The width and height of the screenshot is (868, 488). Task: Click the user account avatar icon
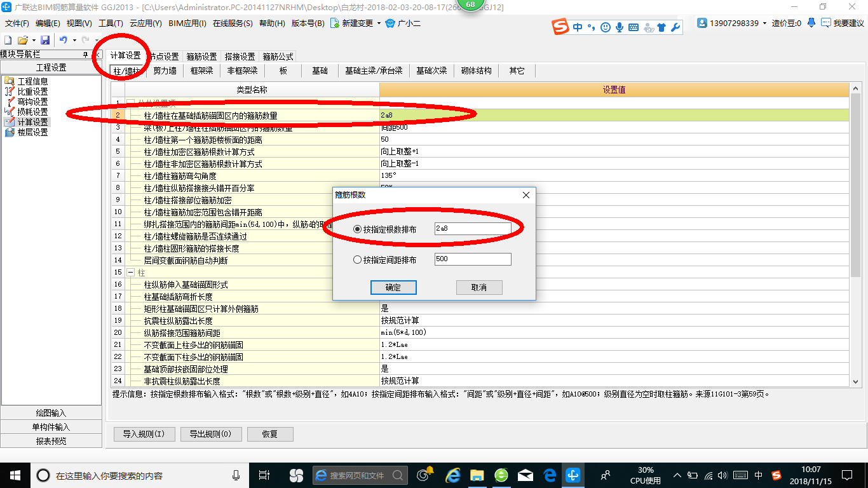click(x=702, y=23)
